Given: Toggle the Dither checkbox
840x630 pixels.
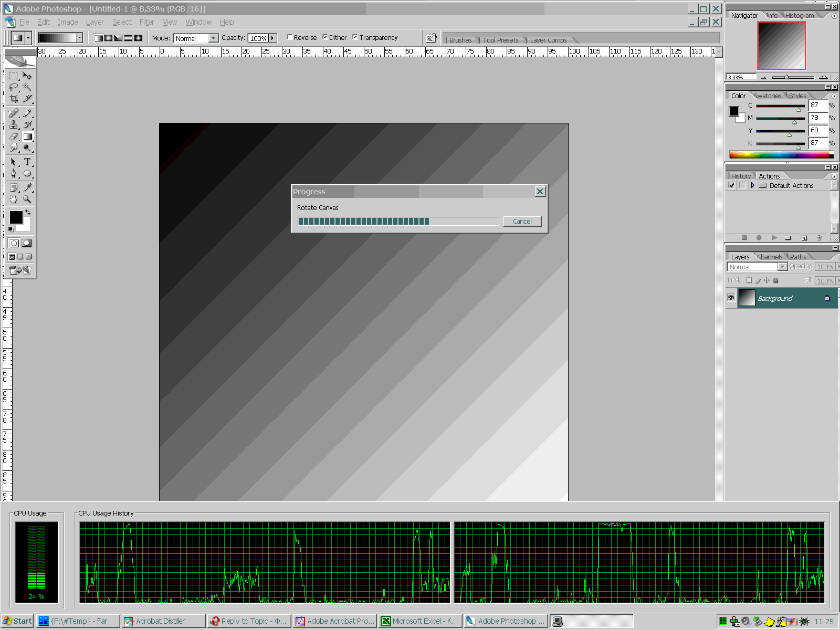Looking at the screenshot, I should (x=325, y=37).
